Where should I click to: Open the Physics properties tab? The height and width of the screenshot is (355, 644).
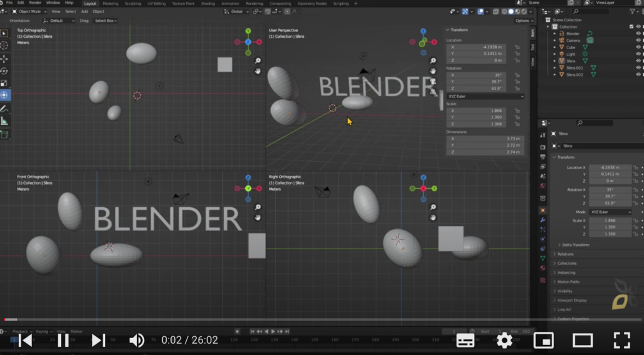543,239
